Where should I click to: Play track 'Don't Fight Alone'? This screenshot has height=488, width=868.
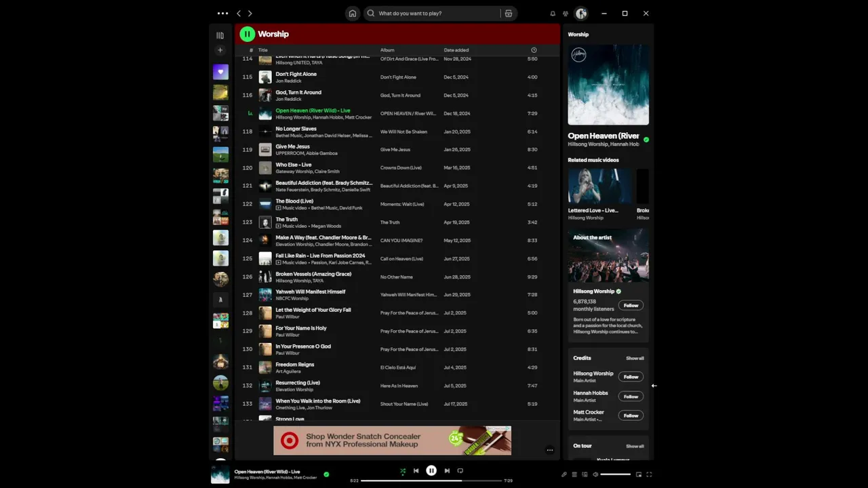pyautogui.click(x=296, y=74)
